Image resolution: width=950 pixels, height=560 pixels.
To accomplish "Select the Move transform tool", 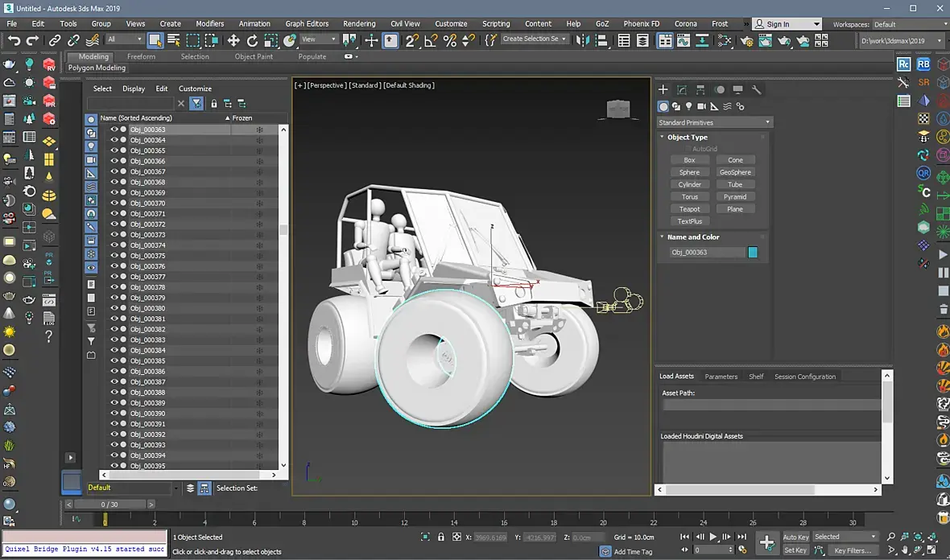I will pos(233,40).
